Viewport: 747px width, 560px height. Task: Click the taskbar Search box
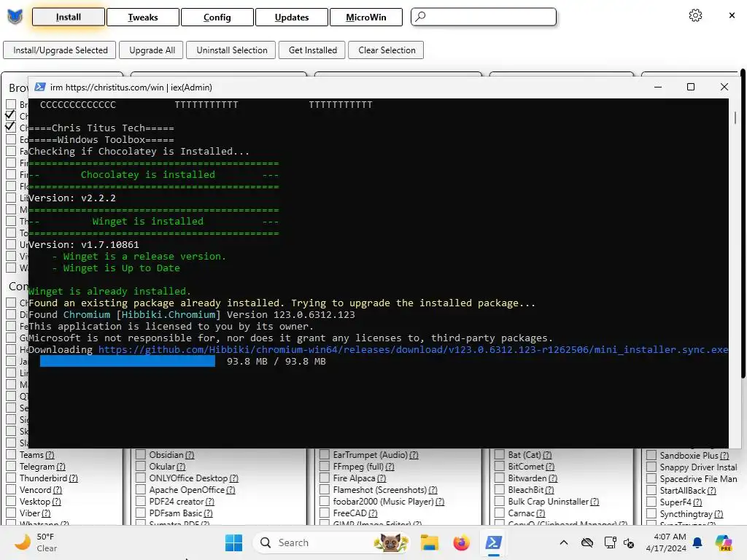[x=331, y=542]
